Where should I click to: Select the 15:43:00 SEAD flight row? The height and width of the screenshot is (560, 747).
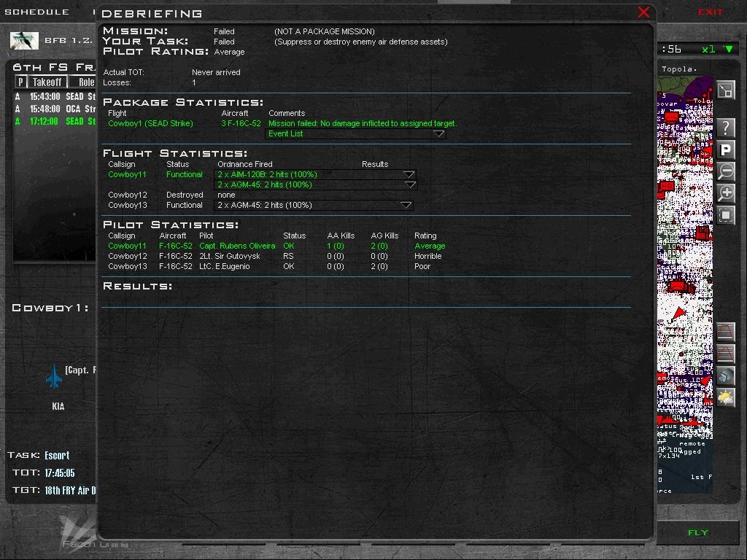tap(55, 96)
